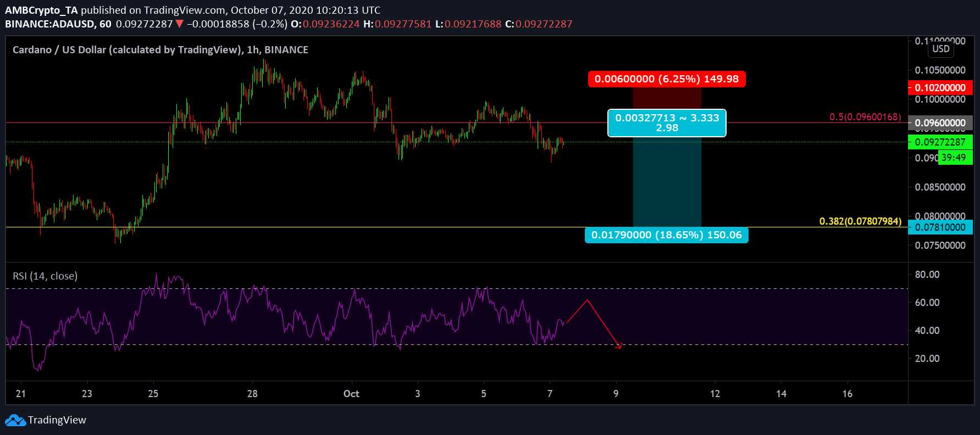Select the red stop label showing 6.25%
The width and height of the screenshot is (980, 435).
666,79
